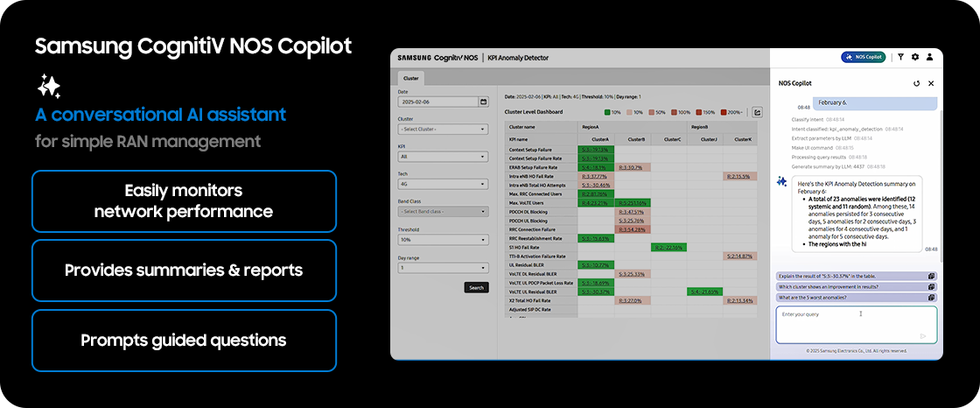The height and width of the screenshot is (408, 980).
Task: Click cell "S:3:25.33%" for VoLTE DL Residual BLER
Action: [633, 274]
